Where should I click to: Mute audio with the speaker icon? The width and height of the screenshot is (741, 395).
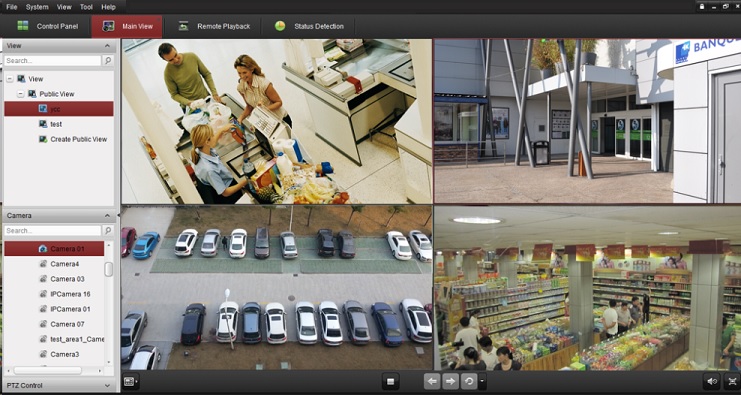coord(712,382)
